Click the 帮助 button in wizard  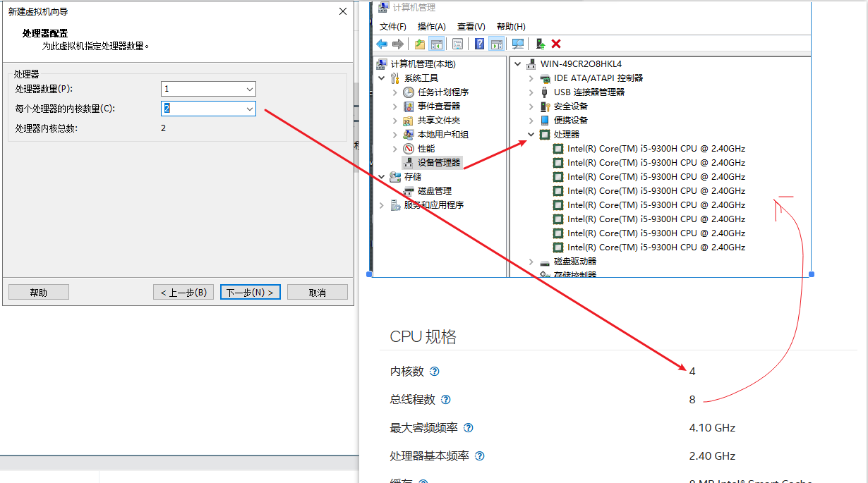(x=39, y=292)
